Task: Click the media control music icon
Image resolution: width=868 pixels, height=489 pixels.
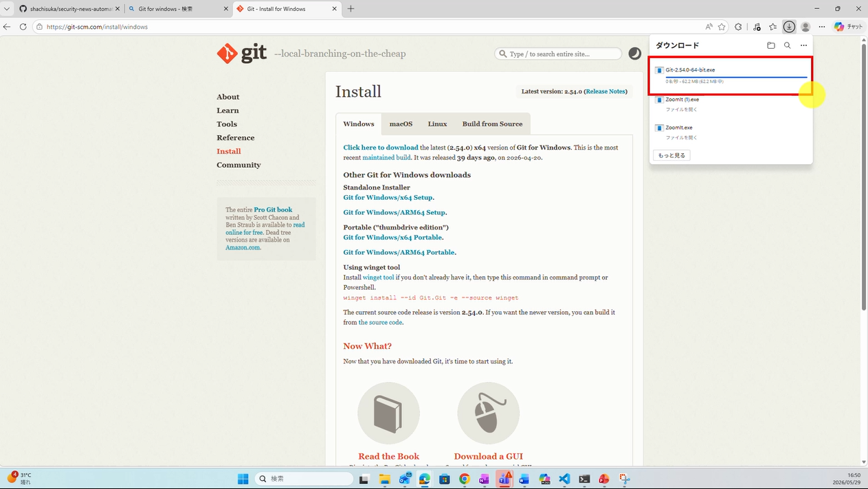Action: pyautogui.click(x=757, y=27)
